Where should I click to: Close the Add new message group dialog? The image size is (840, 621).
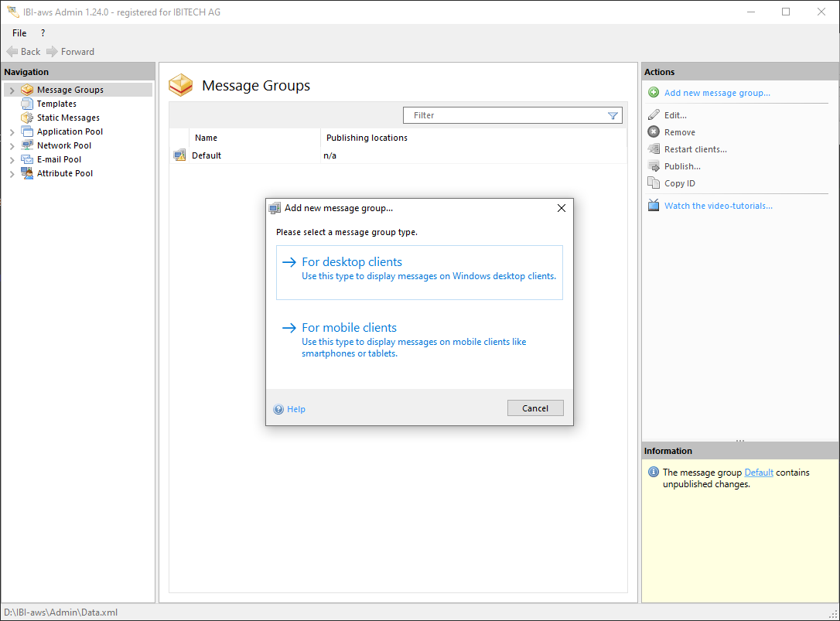tap(562, 208)
